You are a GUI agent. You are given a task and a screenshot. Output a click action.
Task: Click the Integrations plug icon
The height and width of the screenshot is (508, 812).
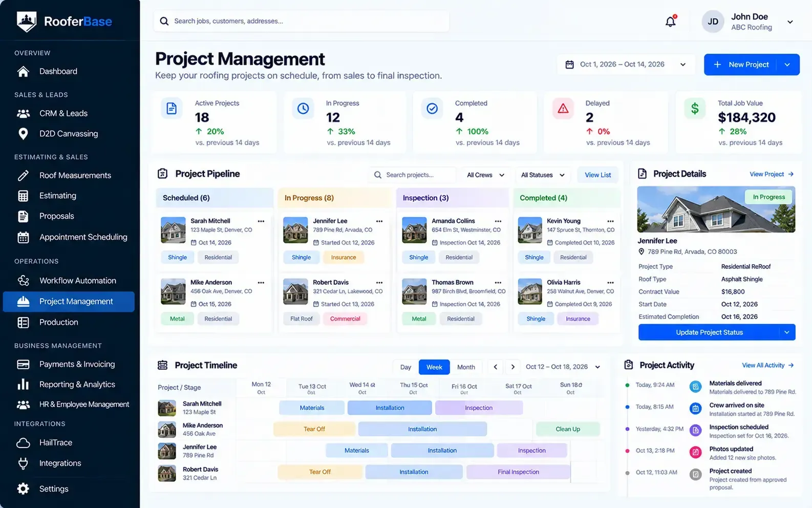[23, 463]
